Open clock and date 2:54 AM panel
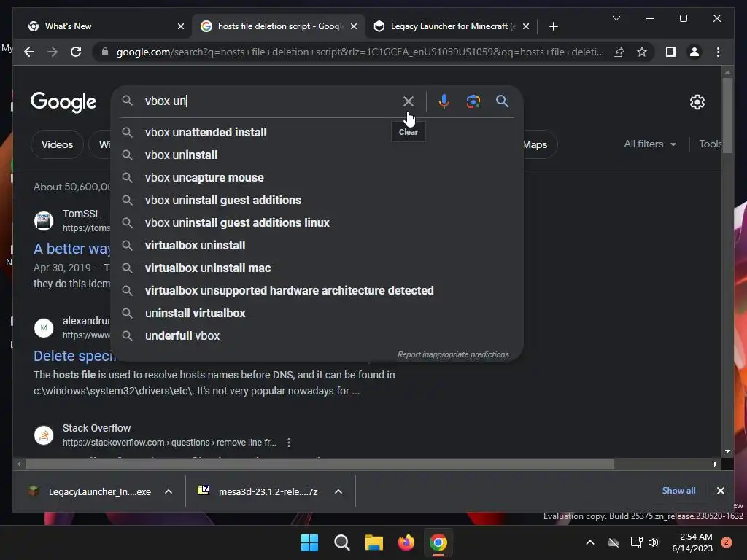Screen dimensions: 747x560 pos(692,542)
